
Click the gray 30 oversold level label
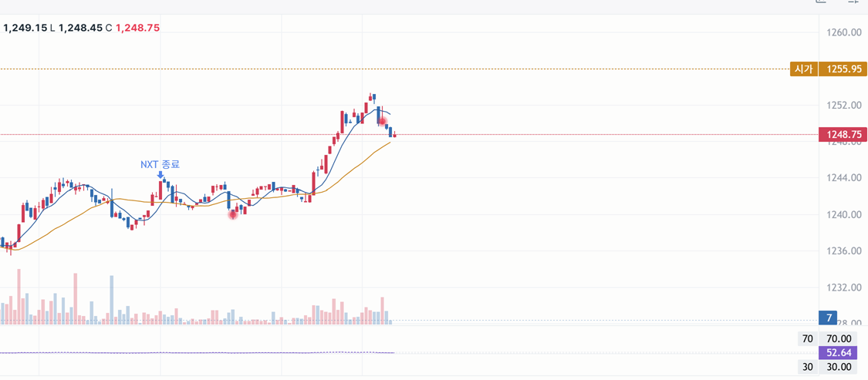(807, 367)
